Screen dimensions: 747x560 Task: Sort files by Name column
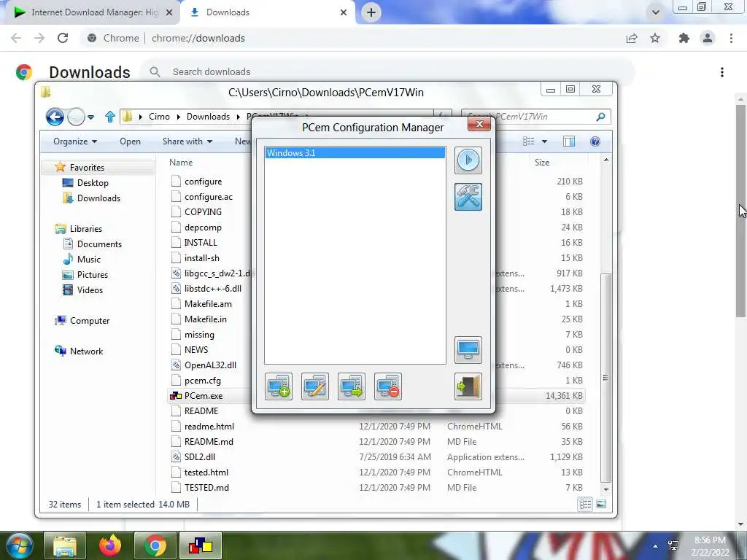tap(181, 163)
